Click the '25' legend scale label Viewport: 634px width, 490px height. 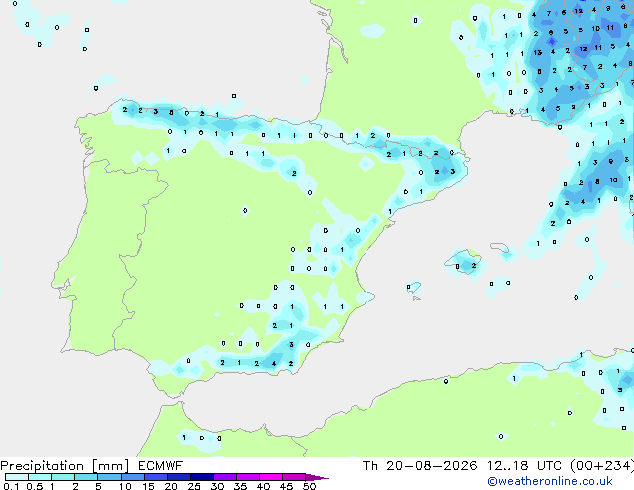coord(194,486)
